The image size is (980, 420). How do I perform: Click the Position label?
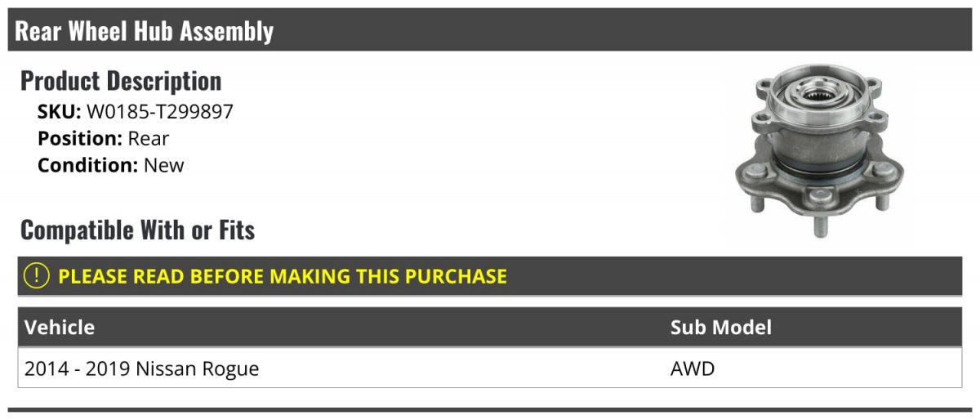pos(80,138)
